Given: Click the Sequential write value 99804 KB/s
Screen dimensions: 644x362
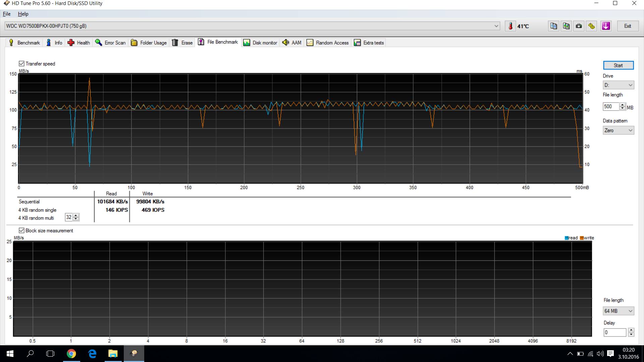Looking at the screenshot, I should pos(150,202).
